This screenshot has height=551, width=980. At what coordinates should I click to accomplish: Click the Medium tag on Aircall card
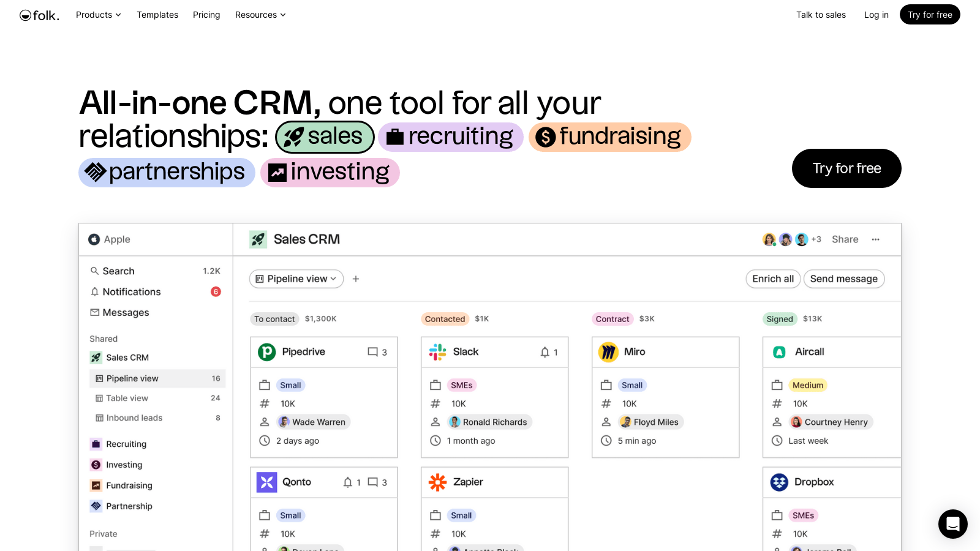(x=808, y=385)
